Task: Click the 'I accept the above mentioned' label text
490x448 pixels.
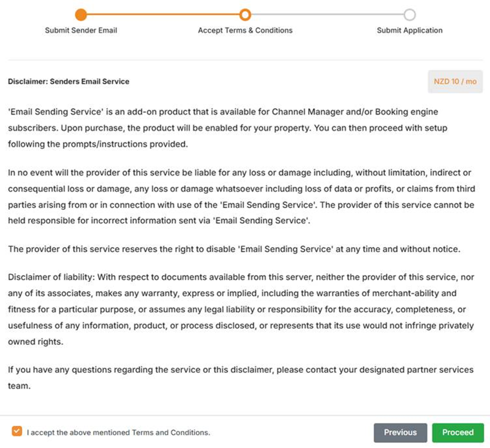Action: pyautogui.click(x=118, y=432)
